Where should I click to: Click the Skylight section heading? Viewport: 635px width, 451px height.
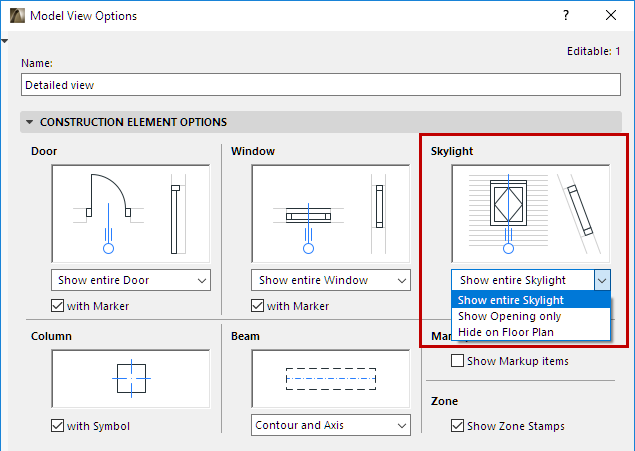tap(452, 151)
